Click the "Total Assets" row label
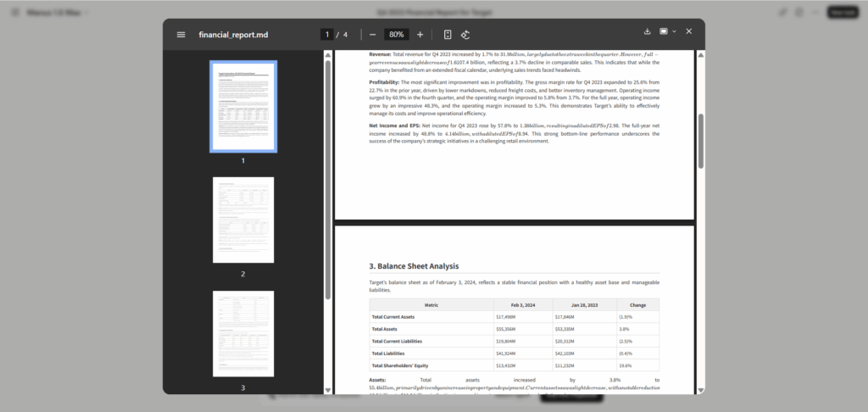This screenshot has height=412, width=868. pos(385,329)
